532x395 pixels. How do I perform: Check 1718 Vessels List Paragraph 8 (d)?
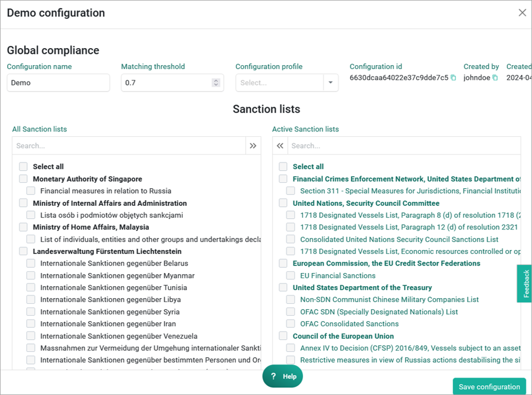point(291,215)
